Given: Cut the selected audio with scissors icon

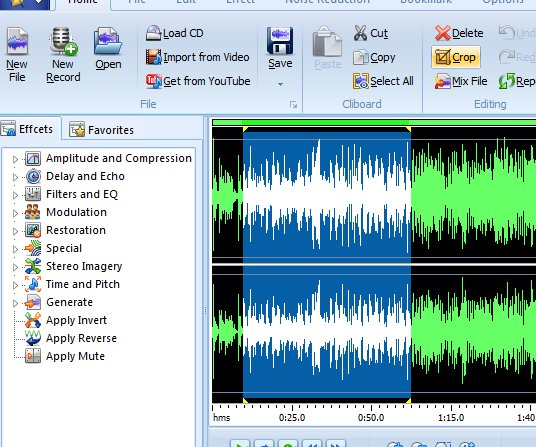Looking at the screenshot, I should pyautogui.click(x=360, y=33).
